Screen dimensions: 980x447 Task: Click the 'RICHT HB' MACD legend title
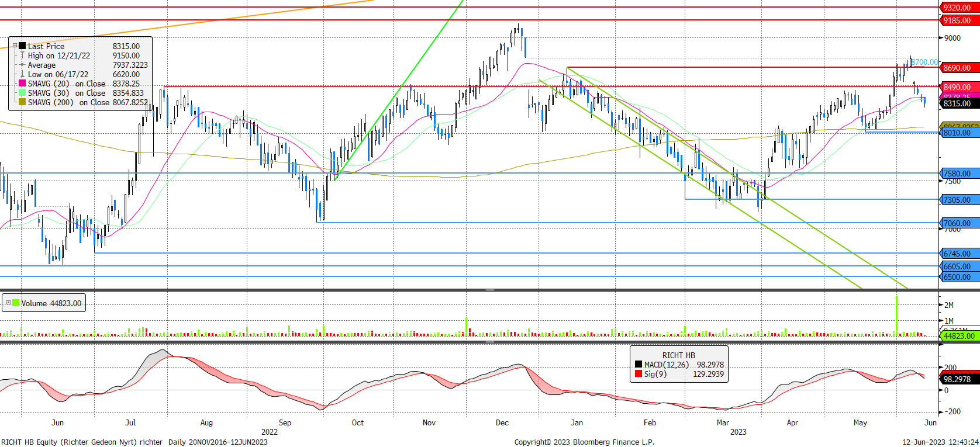(x=678, y=355)
